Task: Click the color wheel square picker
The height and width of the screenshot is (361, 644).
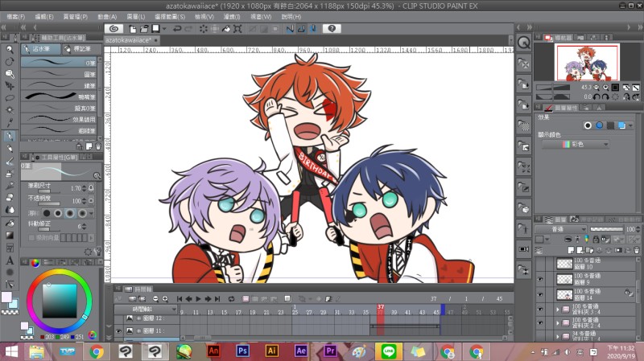Action: [x=60, y=302]
